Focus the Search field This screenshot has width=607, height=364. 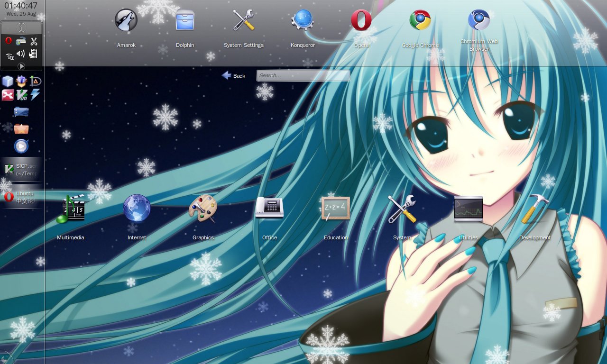(x=303, y=75)
